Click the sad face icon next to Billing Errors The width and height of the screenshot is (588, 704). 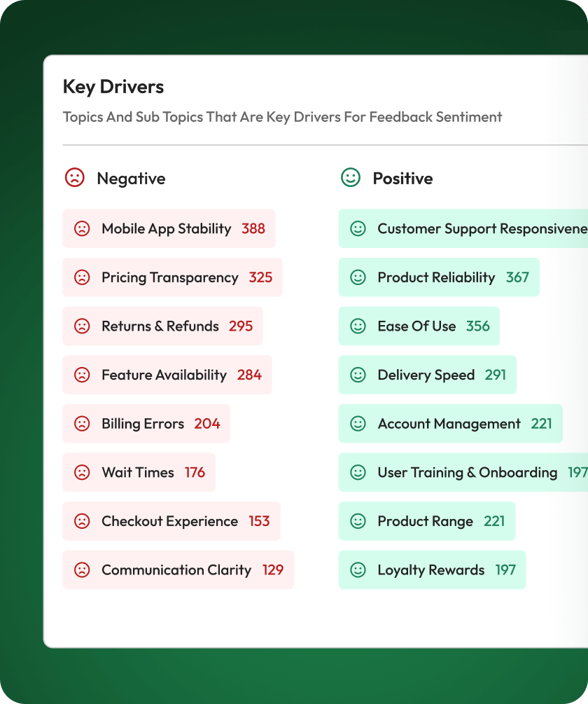pos(82,424)
